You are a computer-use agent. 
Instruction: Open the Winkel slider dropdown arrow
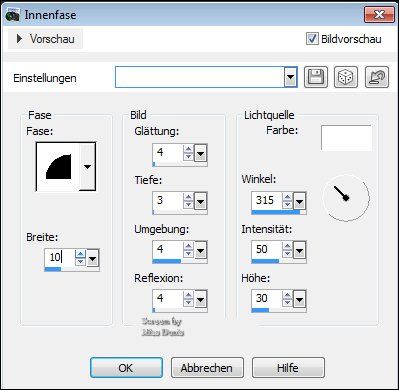tap(299, 201)
